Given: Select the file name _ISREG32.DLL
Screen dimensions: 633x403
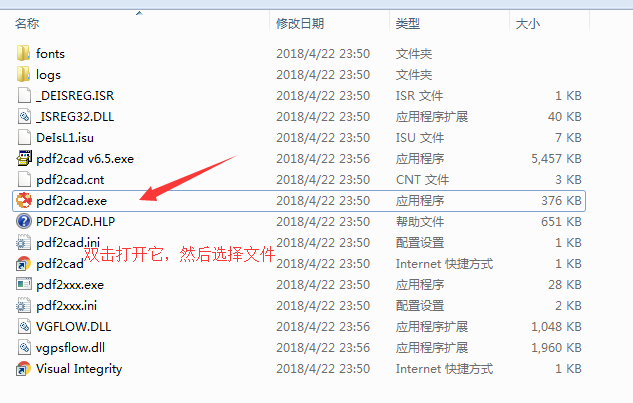Looking at the screenshot, I should click(x=75, y=117).
